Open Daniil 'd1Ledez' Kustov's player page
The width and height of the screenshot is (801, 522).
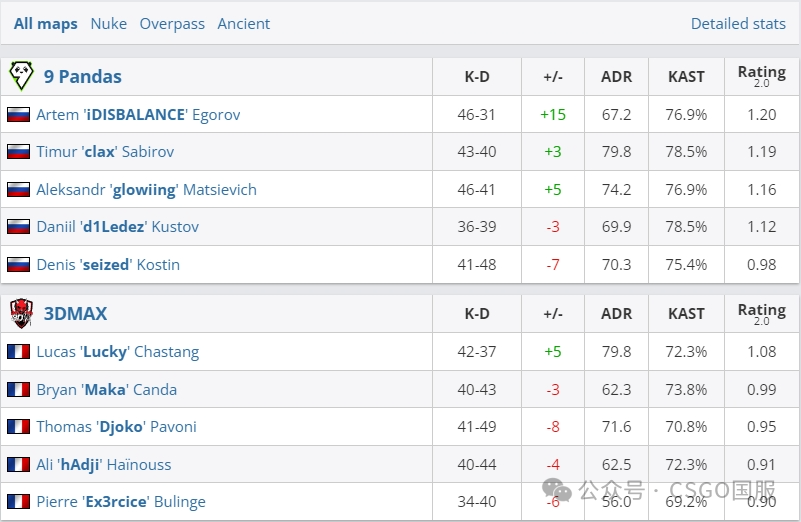click(117, 227)
